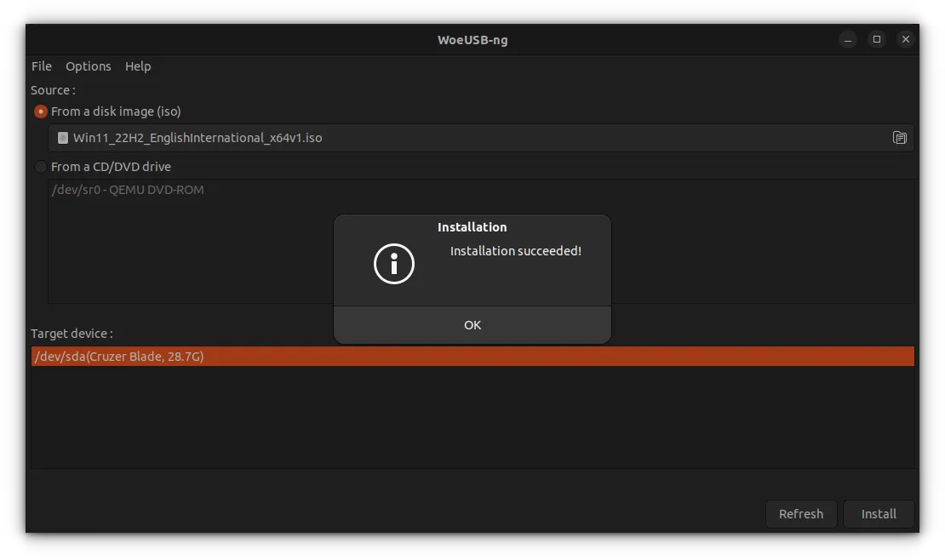Select the /dev/sr0 QEMU DVD-ROM entry
Screen dimensions: 945x560
(128, 189)
